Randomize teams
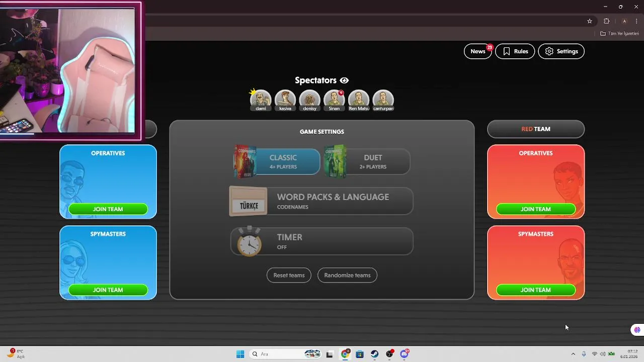The image size is (644, 362). [347, 275]
